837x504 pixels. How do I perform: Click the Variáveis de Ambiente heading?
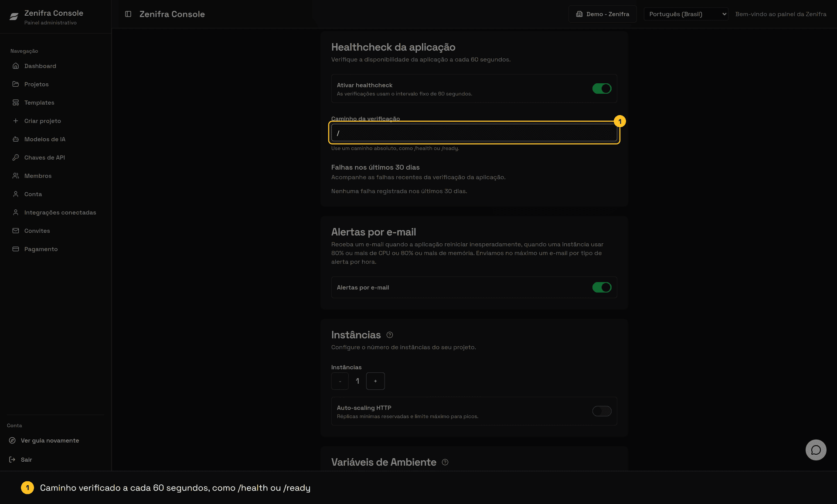(x=384, y=462)
